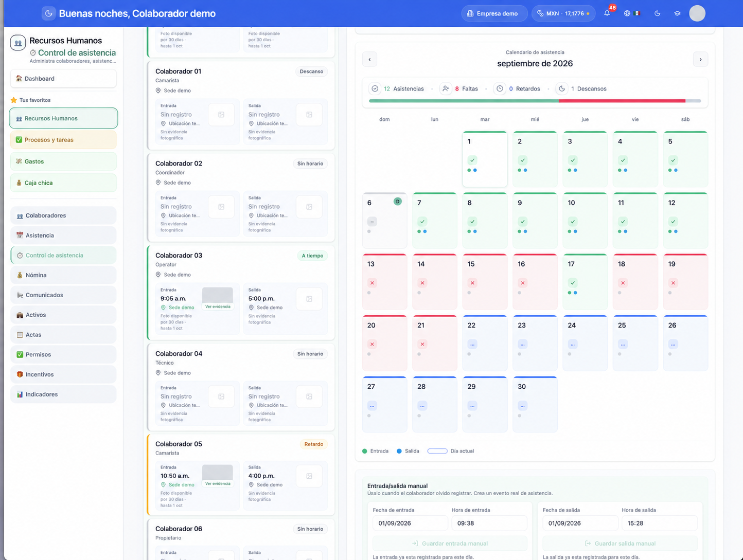Navigate to Asistencia section
This screenshot has height=560, width=743.
[x=63, y=236]
